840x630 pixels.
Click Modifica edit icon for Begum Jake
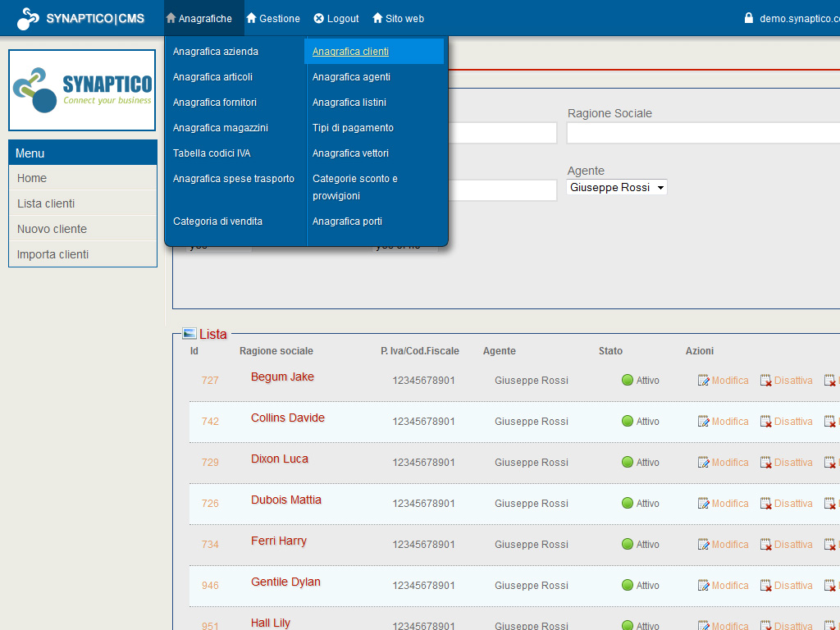click(x=703, y=381)
